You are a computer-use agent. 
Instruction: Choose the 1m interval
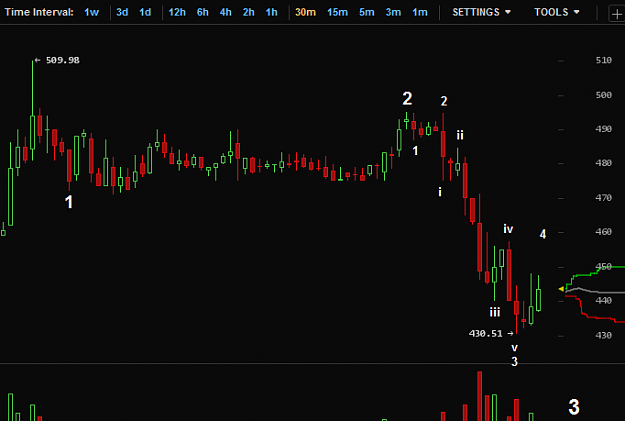pyautogui.click(x=420, y=12)
